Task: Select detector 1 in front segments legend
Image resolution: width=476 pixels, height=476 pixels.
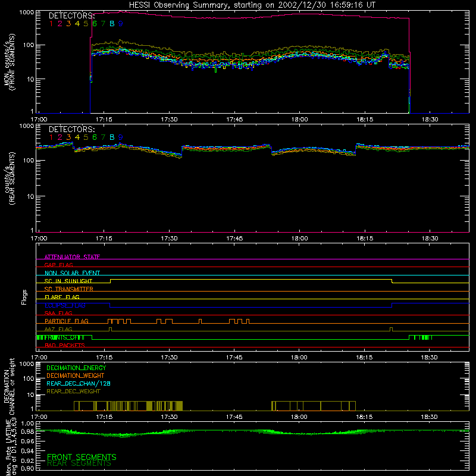Action: 51,24
